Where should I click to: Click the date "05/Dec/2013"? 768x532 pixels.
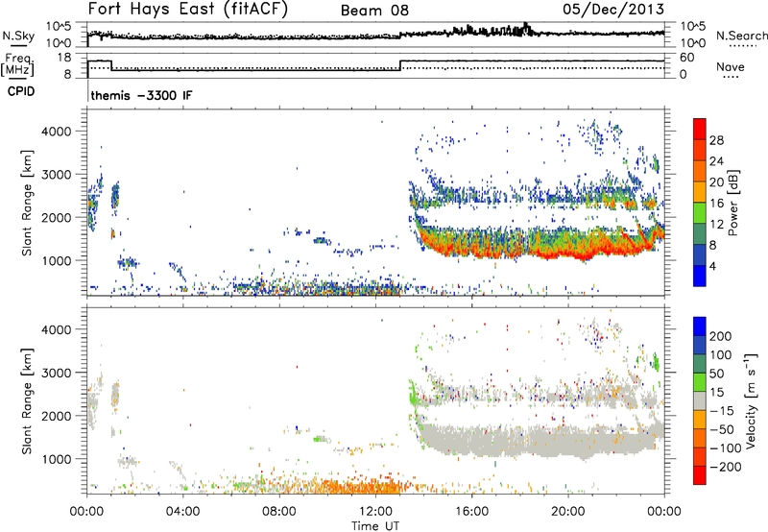pos(613,9)
